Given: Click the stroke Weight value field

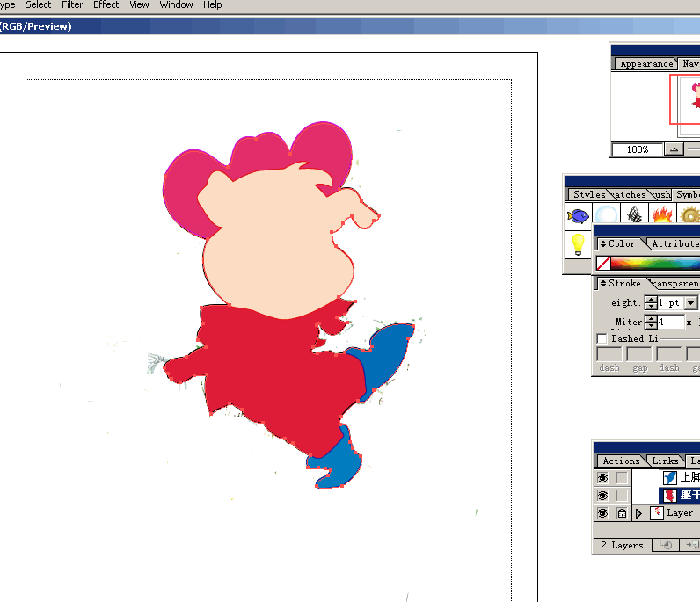Looking at the screenshot, I should pos(670,303).
